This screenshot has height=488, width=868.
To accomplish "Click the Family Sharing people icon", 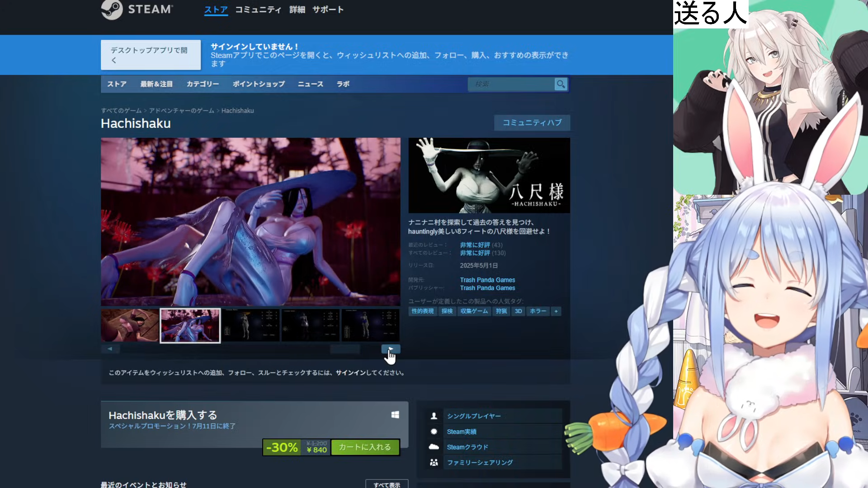I will click(434, 462).
